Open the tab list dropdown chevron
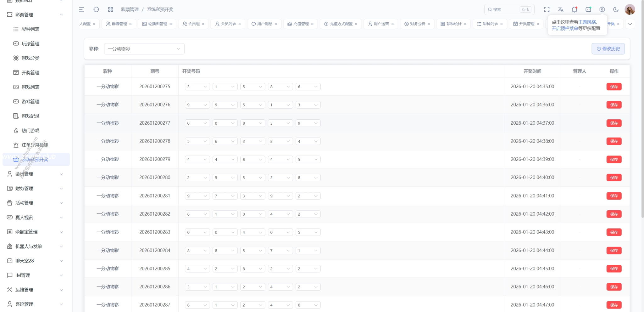Viewport: 644px width, 312px height. coord(630,24)
